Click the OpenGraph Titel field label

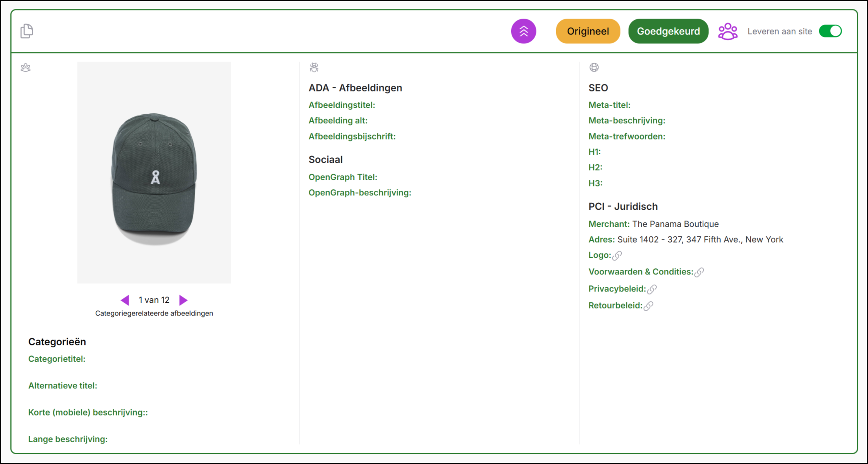[x=342, y=177]
